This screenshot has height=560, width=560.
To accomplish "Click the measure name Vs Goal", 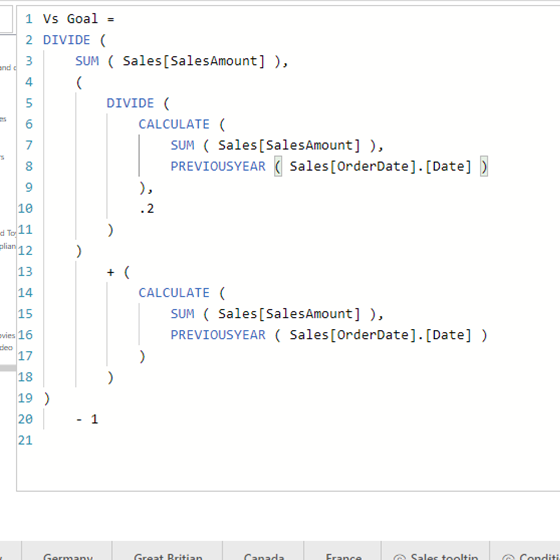I will click(x=70, y=19).
